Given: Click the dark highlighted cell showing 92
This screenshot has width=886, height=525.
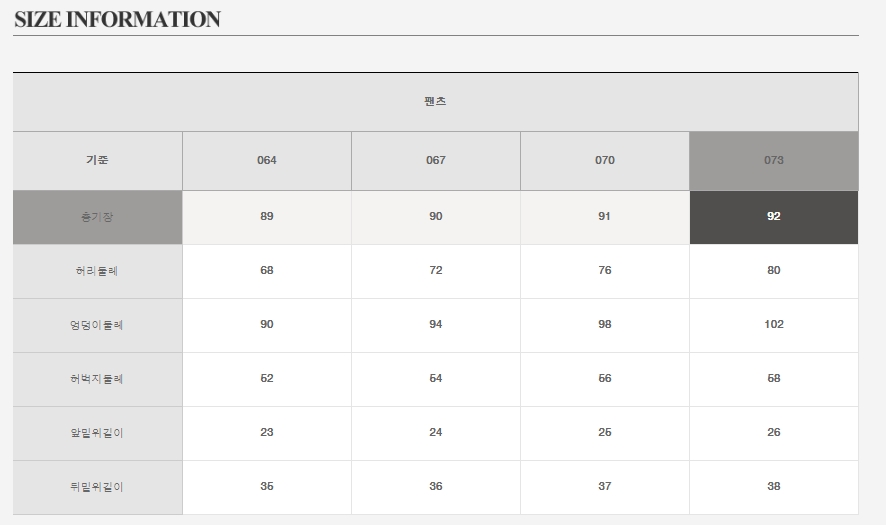Looking at the screenshot, I should (774, 217).
